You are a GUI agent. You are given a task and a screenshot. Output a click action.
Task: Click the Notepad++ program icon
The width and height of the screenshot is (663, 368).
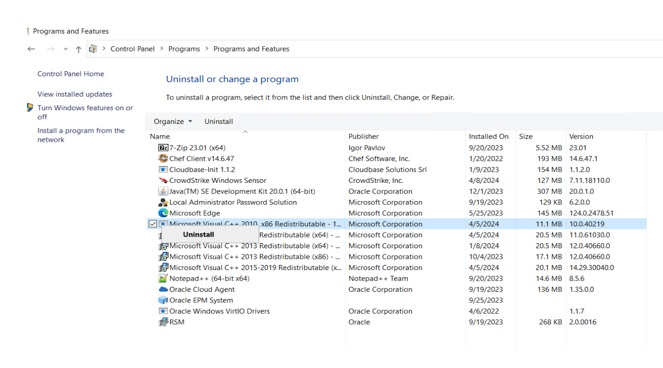click(163, 279)
